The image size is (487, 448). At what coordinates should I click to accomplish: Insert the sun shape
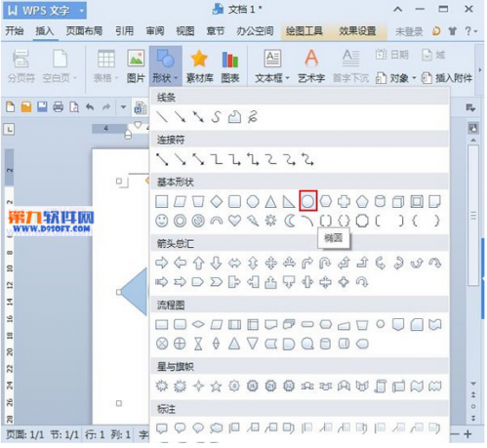270,221
